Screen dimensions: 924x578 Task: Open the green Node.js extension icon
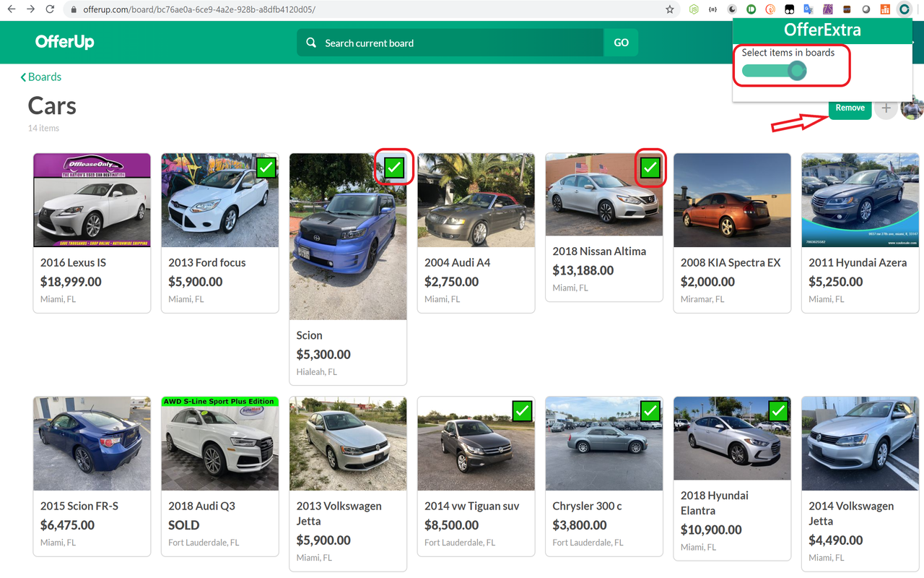coord(694,9)
